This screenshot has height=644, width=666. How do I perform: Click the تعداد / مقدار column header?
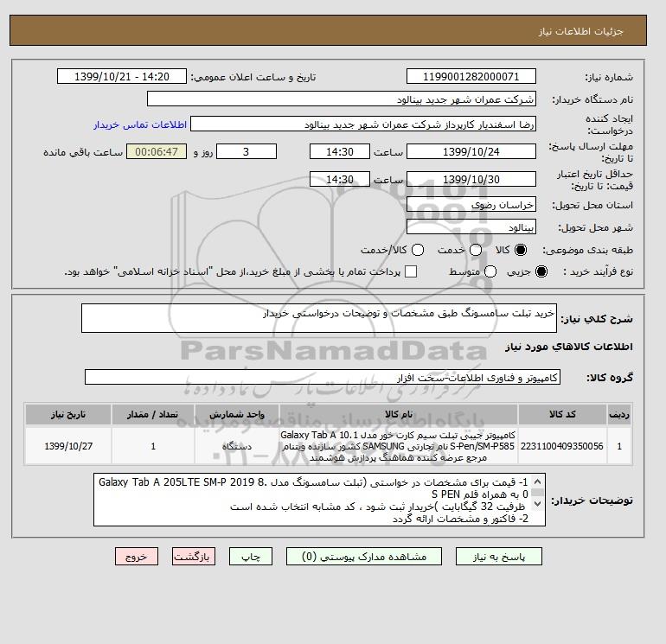(x=153, y=414)
